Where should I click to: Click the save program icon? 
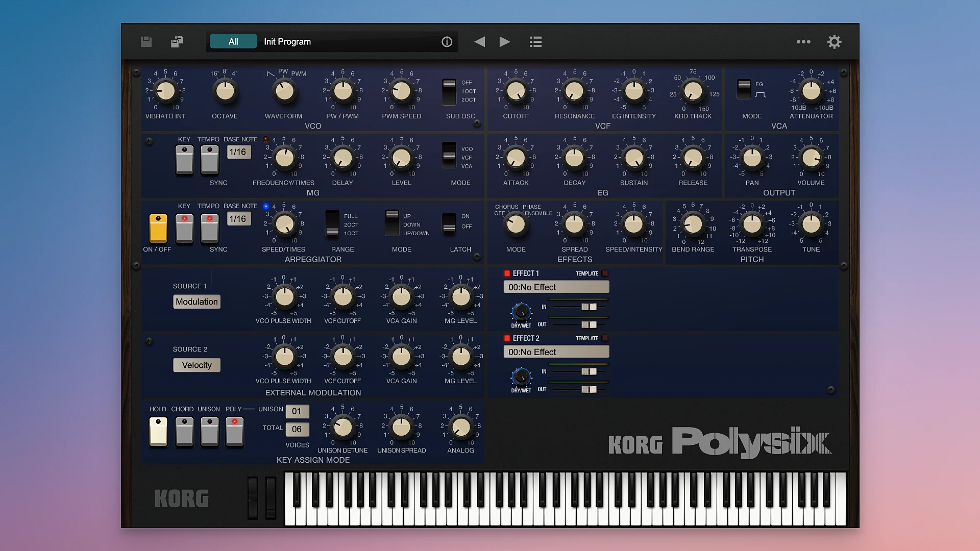(x=146, y=41)
